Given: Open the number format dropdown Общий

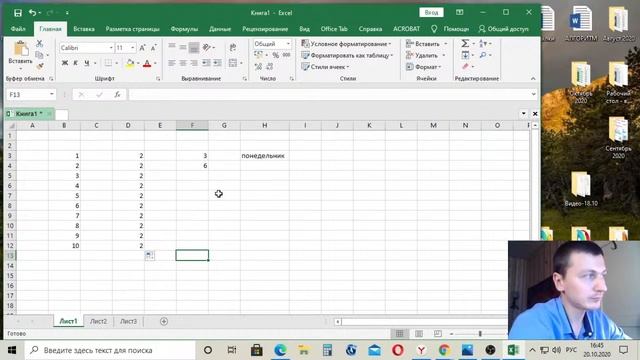Looking at the screenshot, I should coord(288,44).
